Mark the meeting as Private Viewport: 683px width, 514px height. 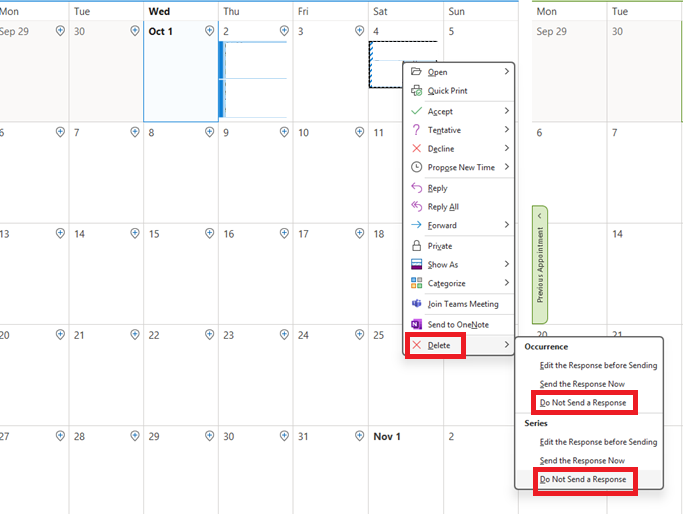click(x=459, y=246)
